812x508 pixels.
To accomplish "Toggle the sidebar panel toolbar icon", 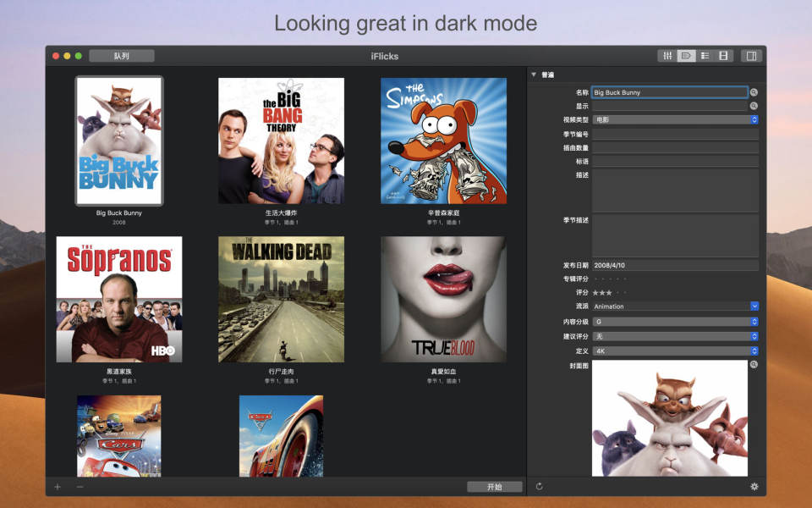I will pos(751,56).
